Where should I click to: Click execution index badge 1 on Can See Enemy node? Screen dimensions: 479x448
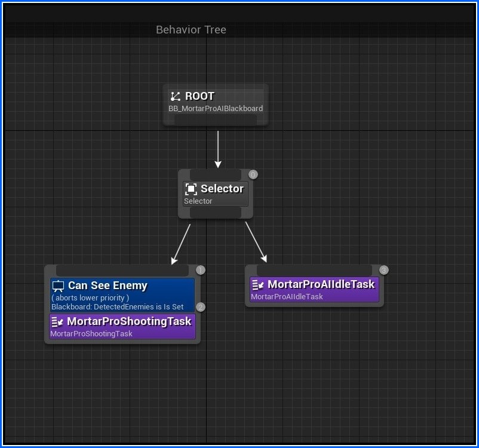(201, 270)
